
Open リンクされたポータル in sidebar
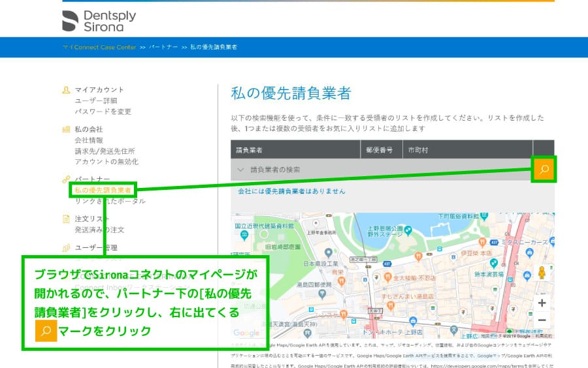pos(110,201)
